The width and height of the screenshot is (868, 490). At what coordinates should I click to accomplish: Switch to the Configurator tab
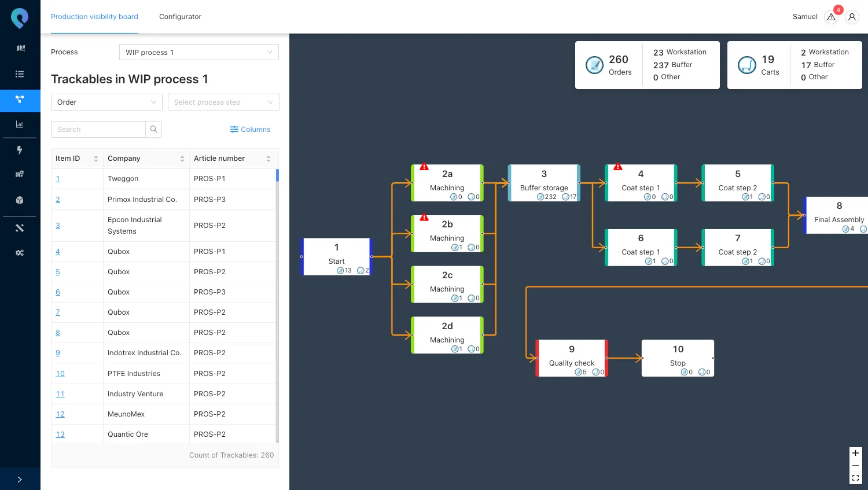coord(180,17)
